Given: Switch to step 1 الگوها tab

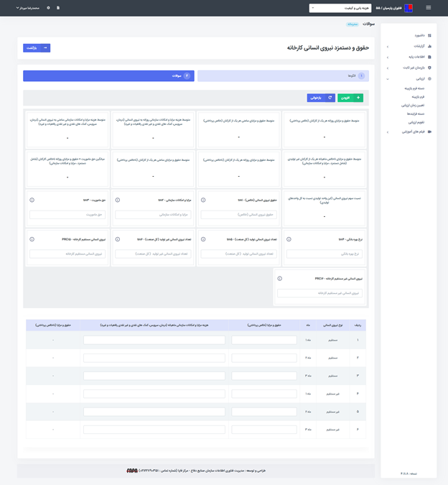Looking at the screenshot, I should coord(283,76).
